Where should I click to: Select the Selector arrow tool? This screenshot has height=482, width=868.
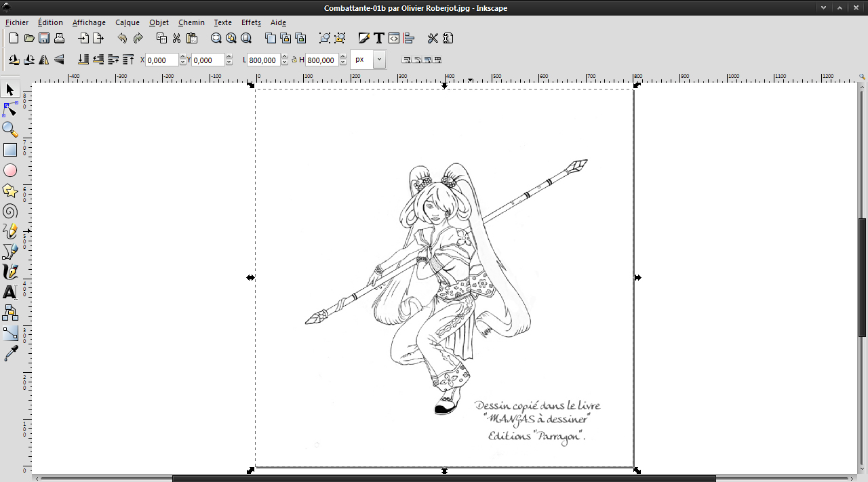[x=9, y=89]
